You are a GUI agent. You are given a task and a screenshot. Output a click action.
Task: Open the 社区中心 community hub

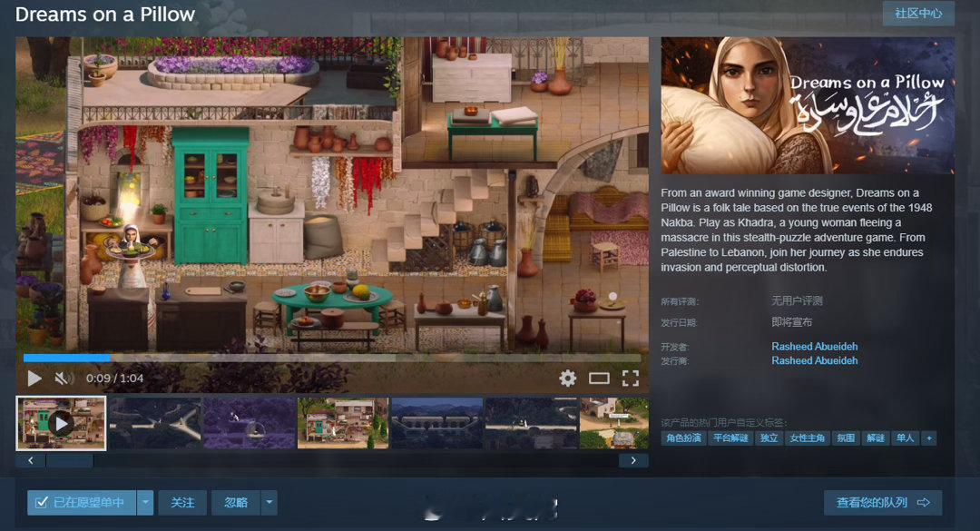pos(918,13)
